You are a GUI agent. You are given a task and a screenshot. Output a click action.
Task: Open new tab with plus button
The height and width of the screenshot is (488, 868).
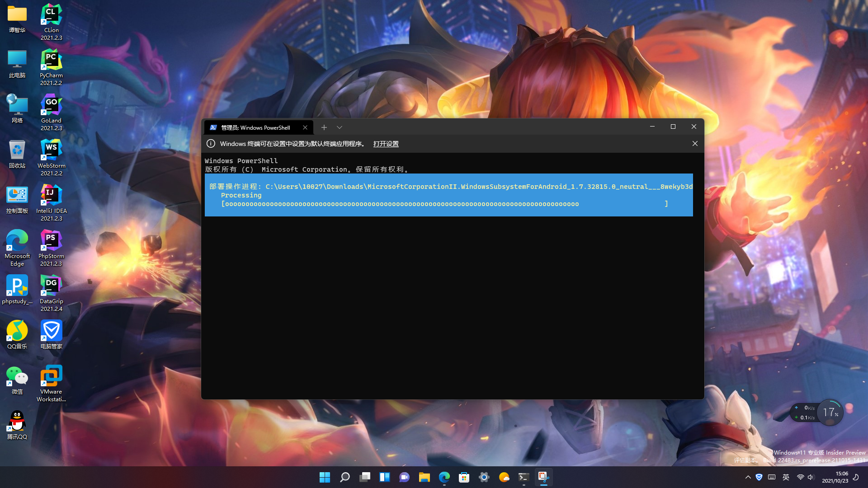(x=324, y=127)
